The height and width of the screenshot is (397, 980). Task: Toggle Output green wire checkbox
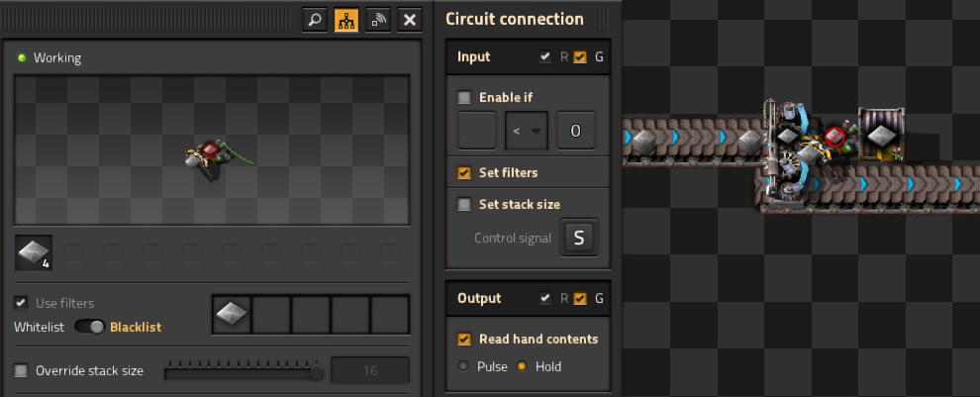581,298
